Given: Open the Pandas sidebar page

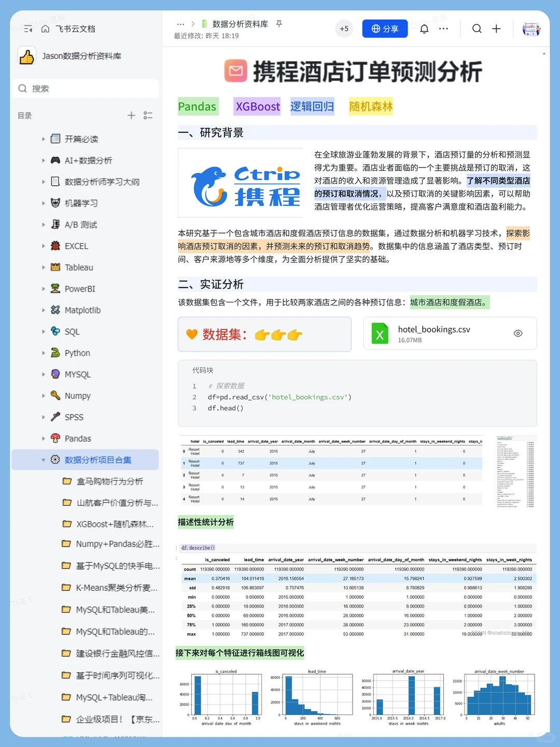Looking at the screenshot, I should click(78, 438).
